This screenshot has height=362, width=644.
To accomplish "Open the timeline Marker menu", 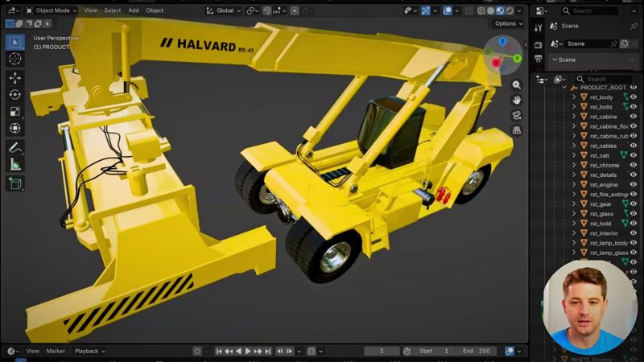I will 56,351.
